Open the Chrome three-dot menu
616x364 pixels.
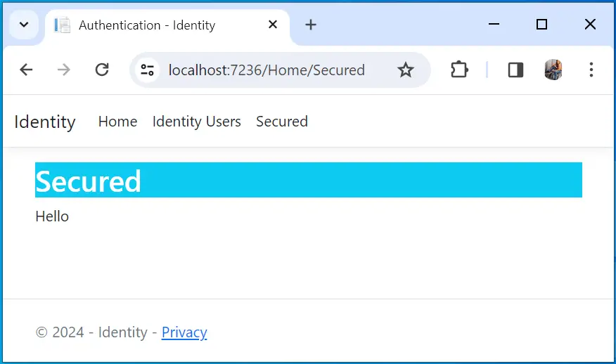tap(591, 70)
